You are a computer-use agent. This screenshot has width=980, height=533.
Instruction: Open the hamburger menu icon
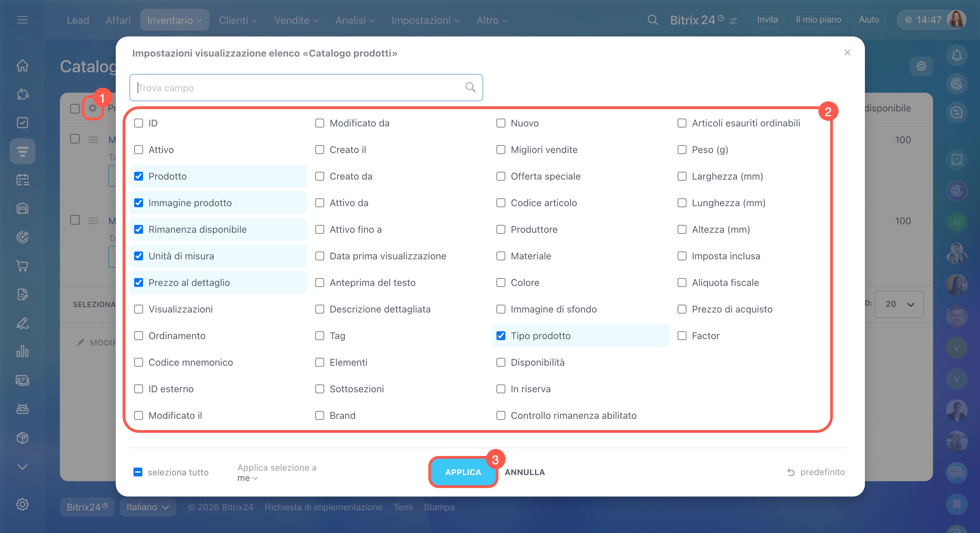click(22, 20)
